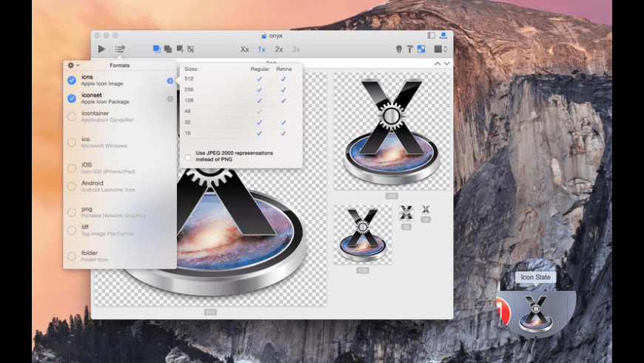This screenshot has width=644, height=363.
Task: Toggle Regular checkmark for size 32
Action: coord(259,122)
